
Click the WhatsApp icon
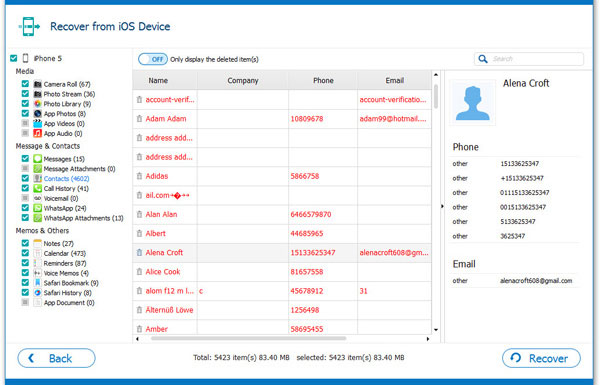(x=38, y=208)
